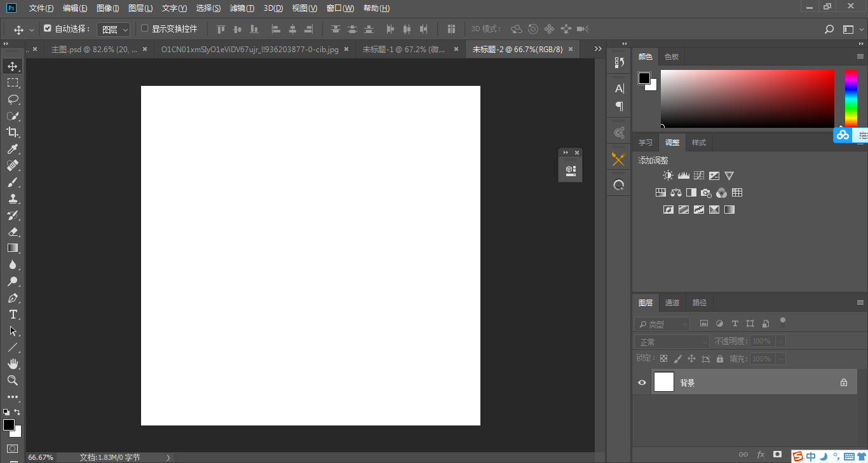The width and height of the screenshot is (868, 463).
Task: Select the Eraser tool
Action: tap(13, 231)
